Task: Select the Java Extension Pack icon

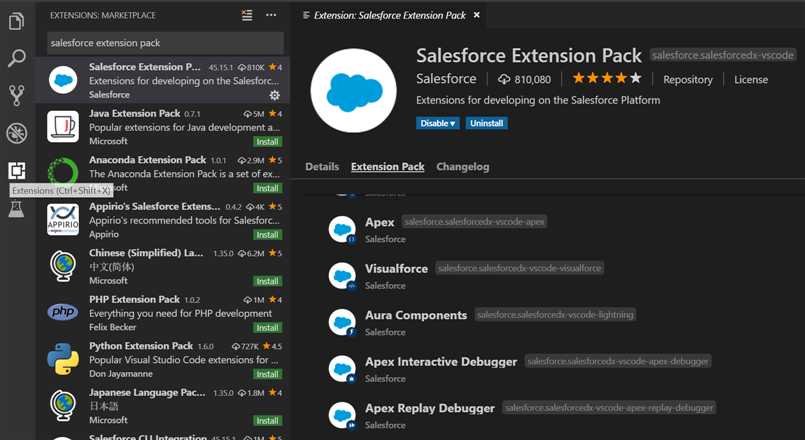Action: pos(63,126)
